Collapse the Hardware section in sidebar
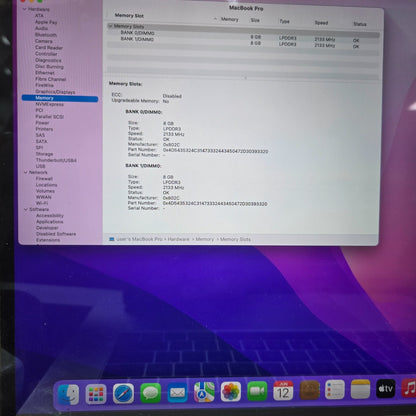The image size is (416, 416). click(x=25, y=9)
